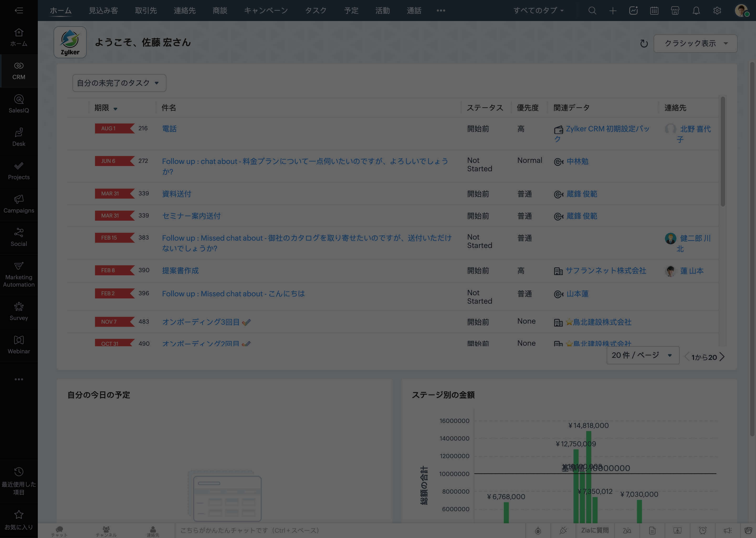Viewport: 756px width, 538px height.
Task: Open the 商談 tab
Action: coord(220,11)
